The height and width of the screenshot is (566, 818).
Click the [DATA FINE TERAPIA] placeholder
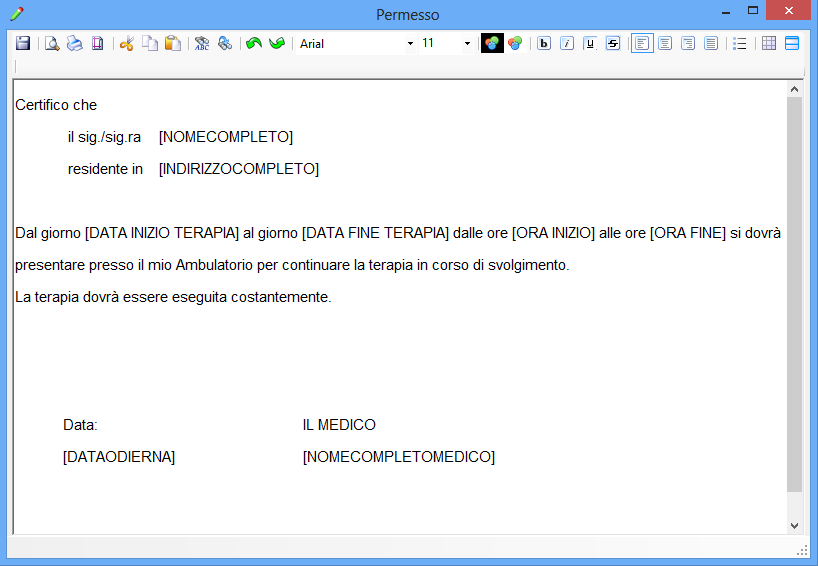[375, 233]
